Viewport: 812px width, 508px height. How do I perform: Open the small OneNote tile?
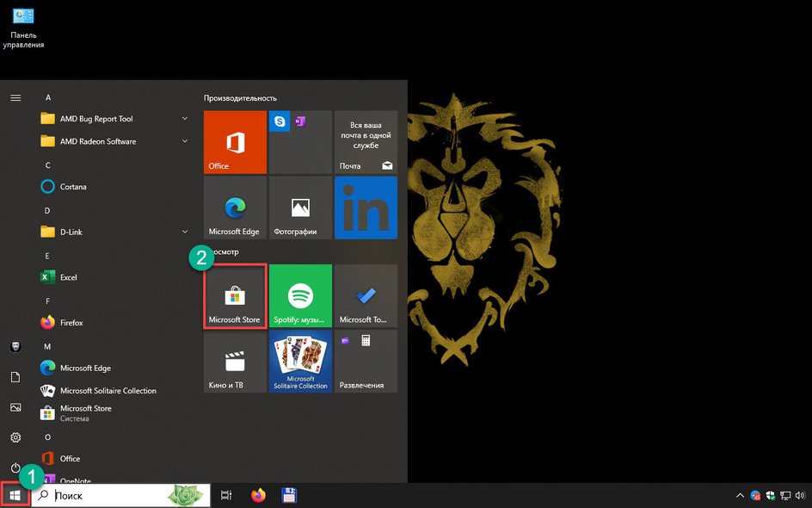pos(300,121)
